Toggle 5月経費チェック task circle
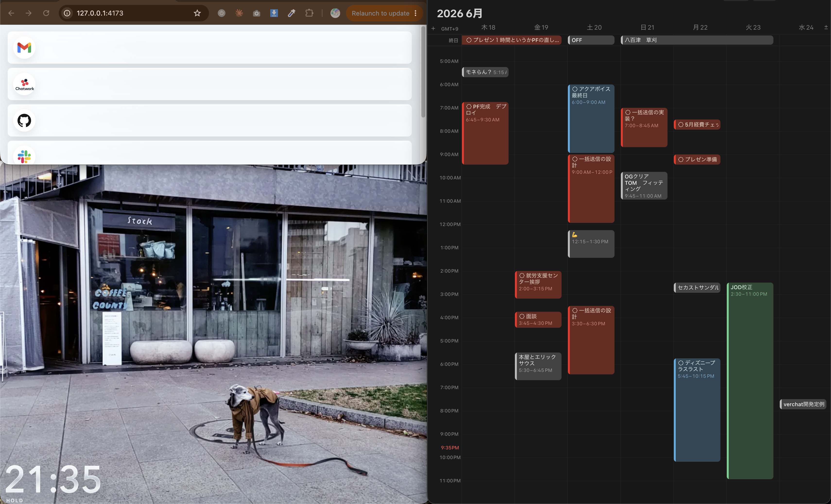This screenshot has width=831, height=504. coord(681,125)
